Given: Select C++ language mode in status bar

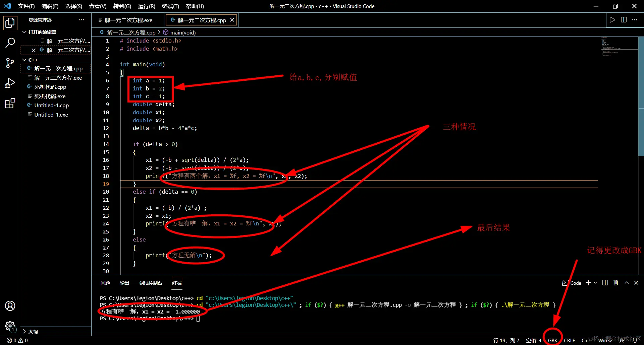Looking at the screenshot, I should pyautogui.click(x=586, y=340).
